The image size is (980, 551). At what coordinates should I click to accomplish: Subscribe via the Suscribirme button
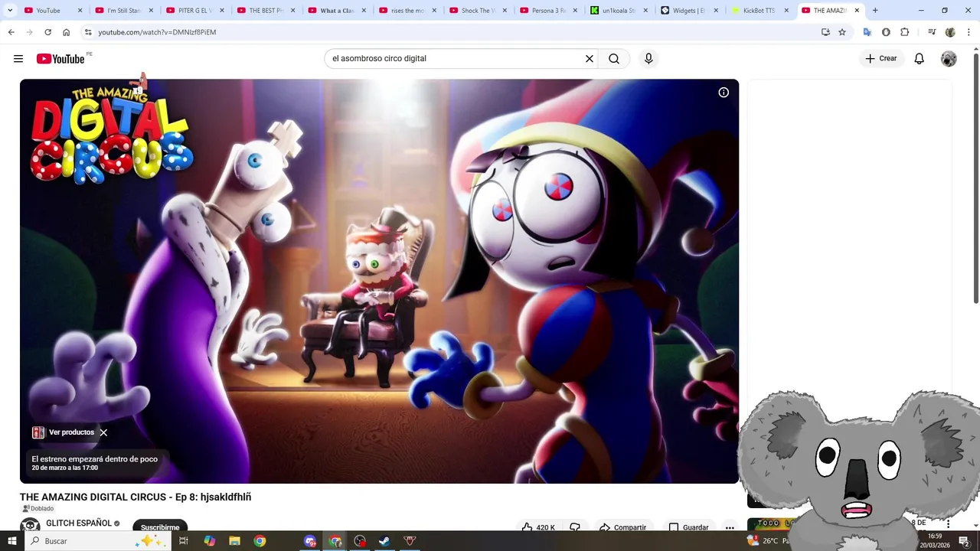pyautogui.click(x=160, y=527)
